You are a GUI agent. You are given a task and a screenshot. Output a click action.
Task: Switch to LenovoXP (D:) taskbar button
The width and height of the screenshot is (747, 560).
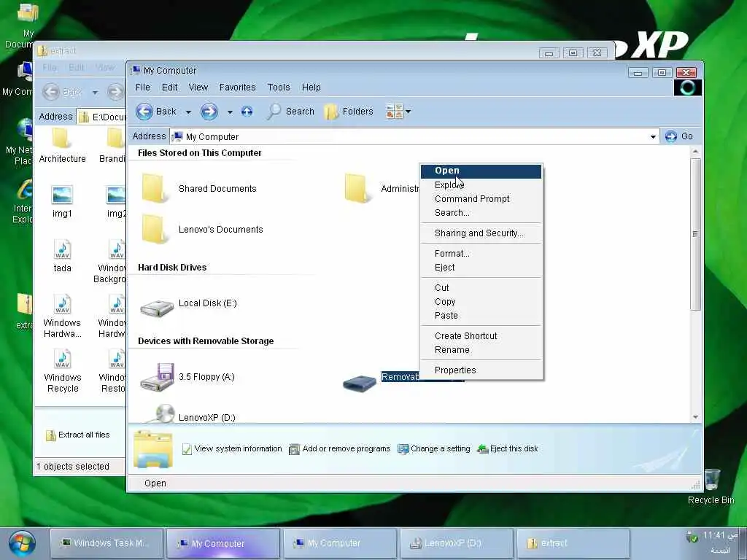click(x=457, y=543)
